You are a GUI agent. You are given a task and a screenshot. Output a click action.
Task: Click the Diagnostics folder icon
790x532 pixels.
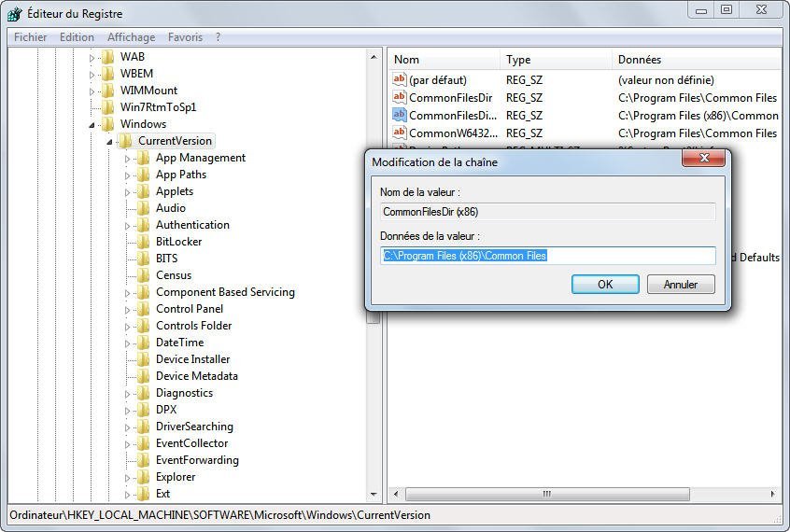144,393
